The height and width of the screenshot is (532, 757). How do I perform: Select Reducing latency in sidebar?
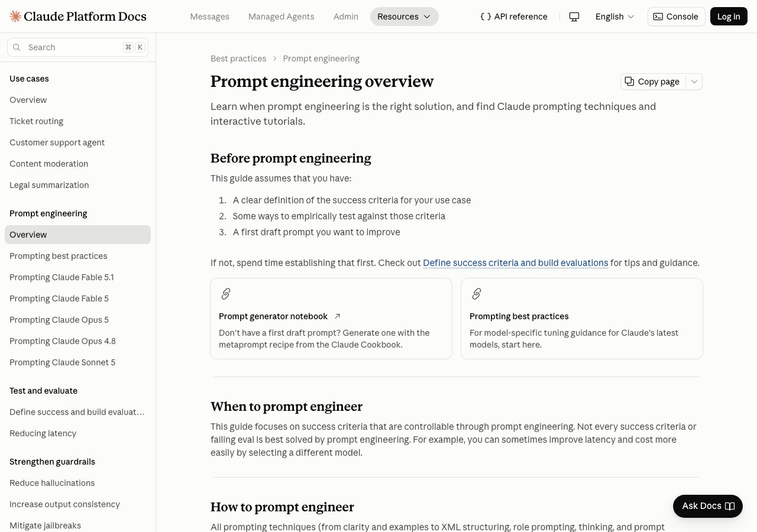tap(77, 433)
